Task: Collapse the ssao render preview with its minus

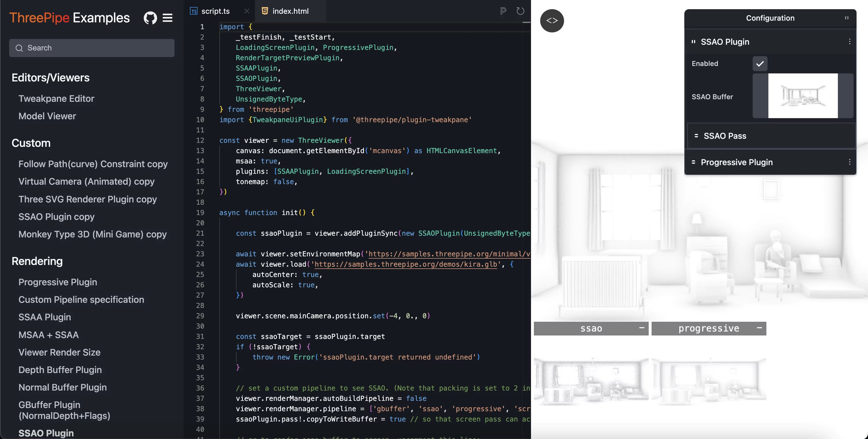Action: 642,328
